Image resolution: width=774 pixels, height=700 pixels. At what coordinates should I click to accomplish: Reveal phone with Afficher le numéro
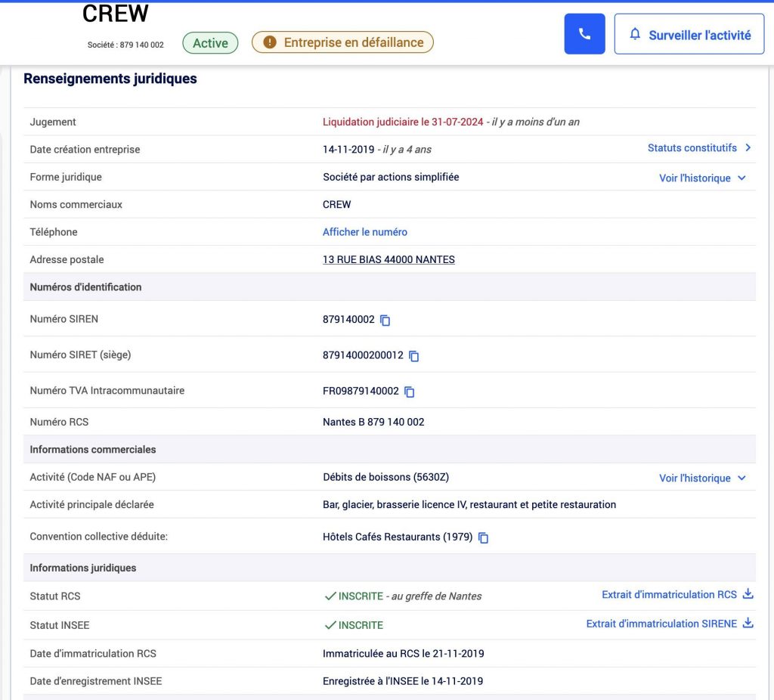tap(365, 232)
